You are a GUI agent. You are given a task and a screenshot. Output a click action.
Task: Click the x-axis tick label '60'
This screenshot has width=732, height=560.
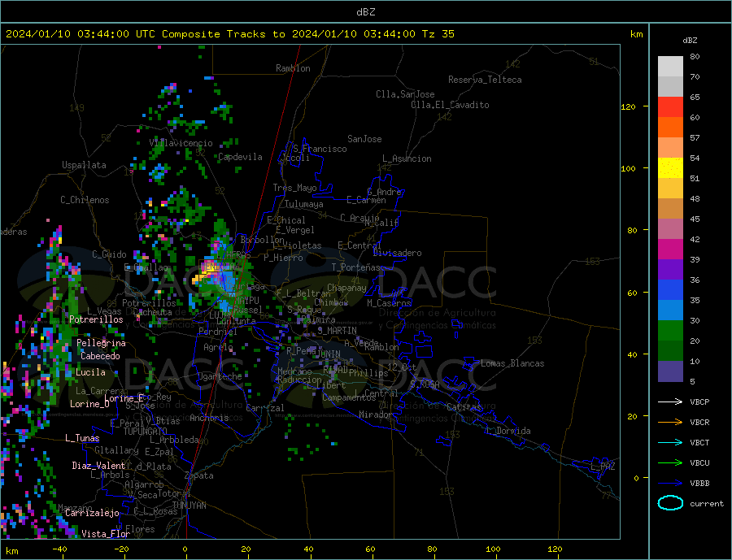coord(370,549)
